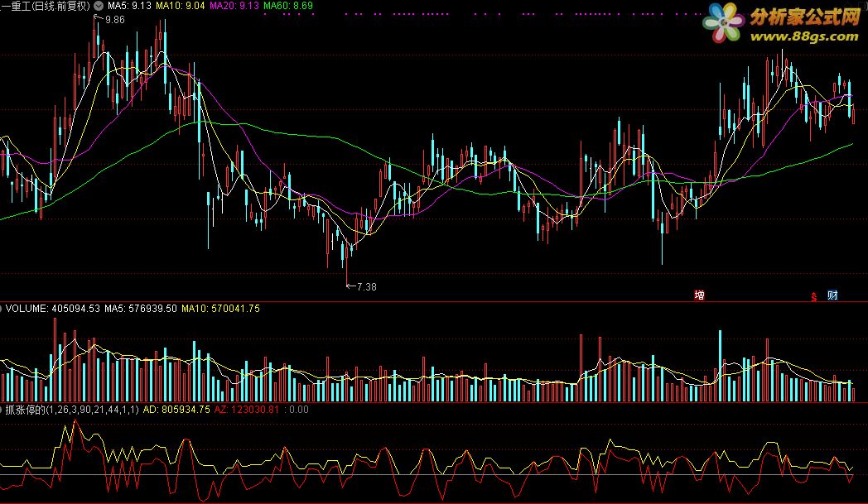Select the MA20: 9.13 indicator label
Viewport: 868px width, 504px height.
pos(234,6)
